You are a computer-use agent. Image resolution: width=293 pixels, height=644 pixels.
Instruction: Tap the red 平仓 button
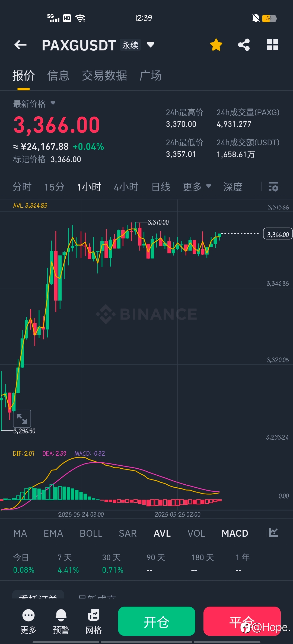[x=242, y=621]
